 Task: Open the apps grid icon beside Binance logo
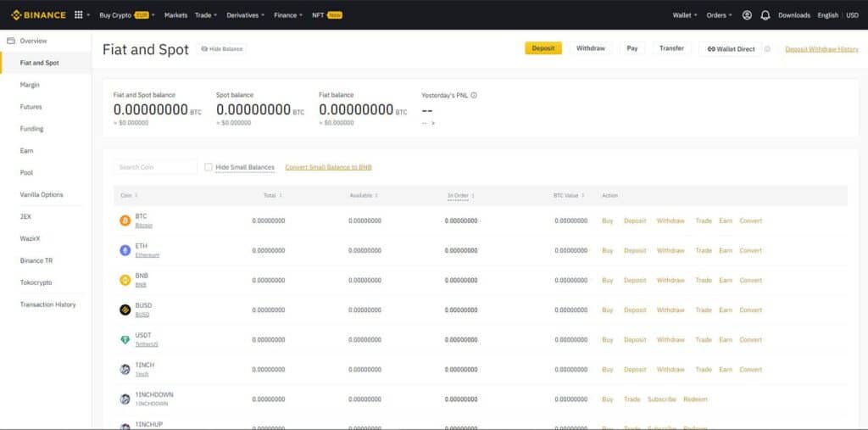tap(79, 15)
